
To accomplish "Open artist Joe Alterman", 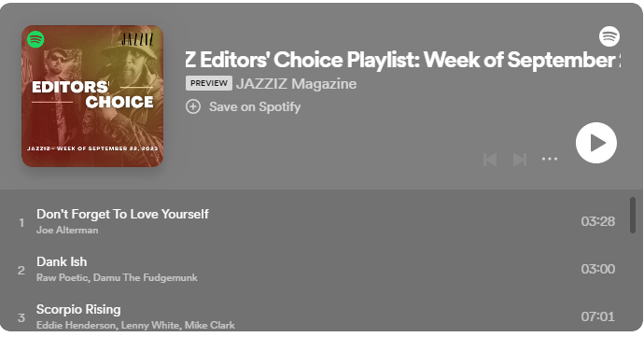I will pos(67,231).
